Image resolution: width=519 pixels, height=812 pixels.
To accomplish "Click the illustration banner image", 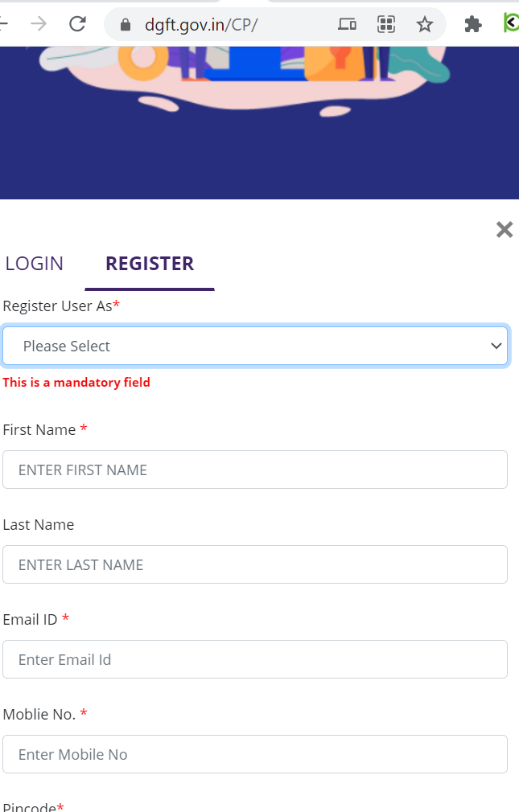I will coord(244,78).
